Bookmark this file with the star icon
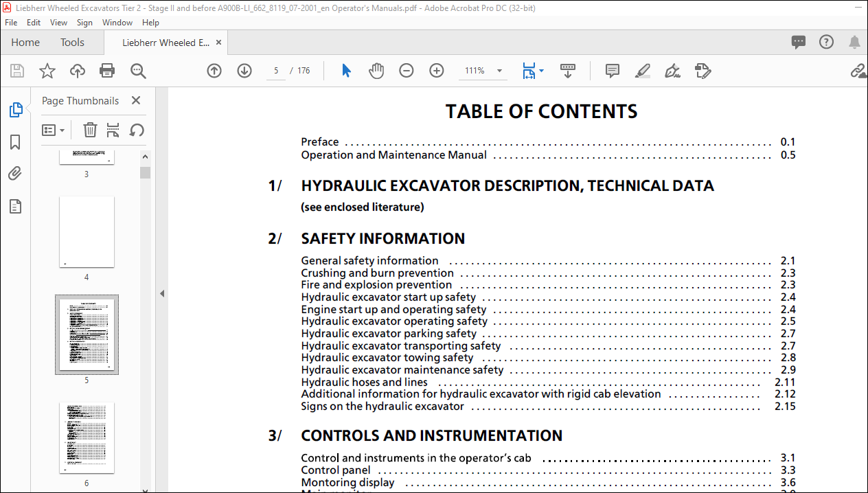 (47, 71)
